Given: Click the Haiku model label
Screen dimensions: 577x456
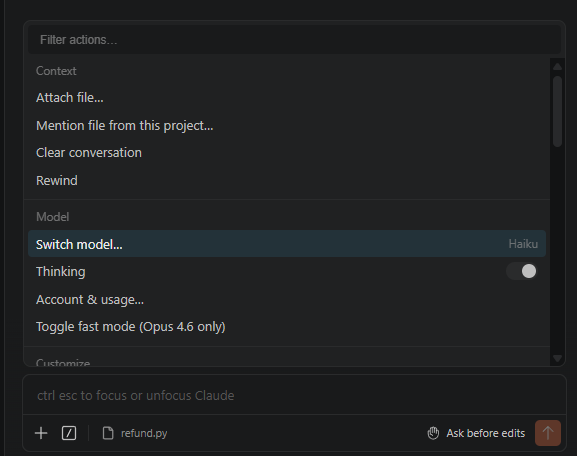Looking at the screenshot, I should 523,244.
